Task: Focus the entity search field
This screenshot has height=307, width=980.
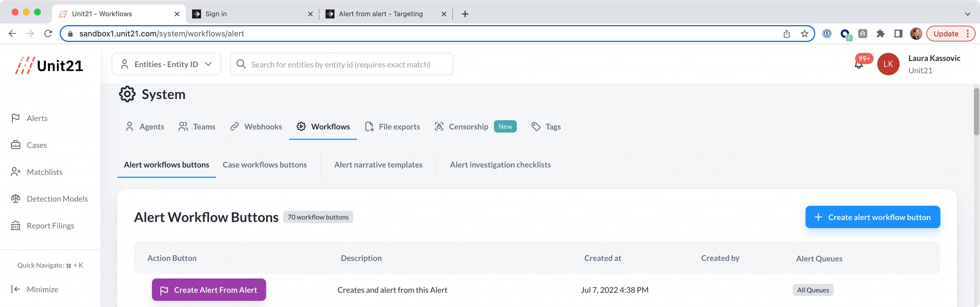Action: pos(341,65)
